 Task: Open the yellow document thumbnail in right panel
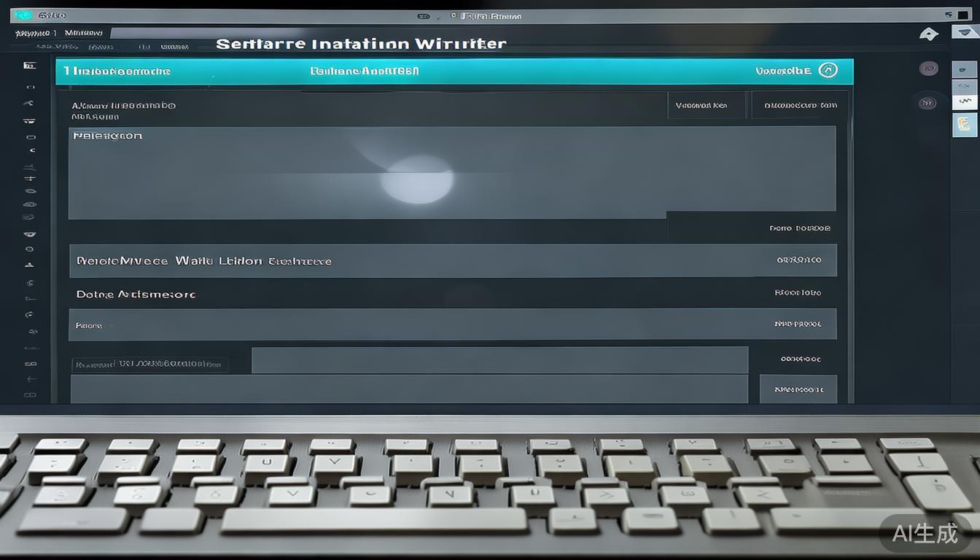(x=965, y=125)
